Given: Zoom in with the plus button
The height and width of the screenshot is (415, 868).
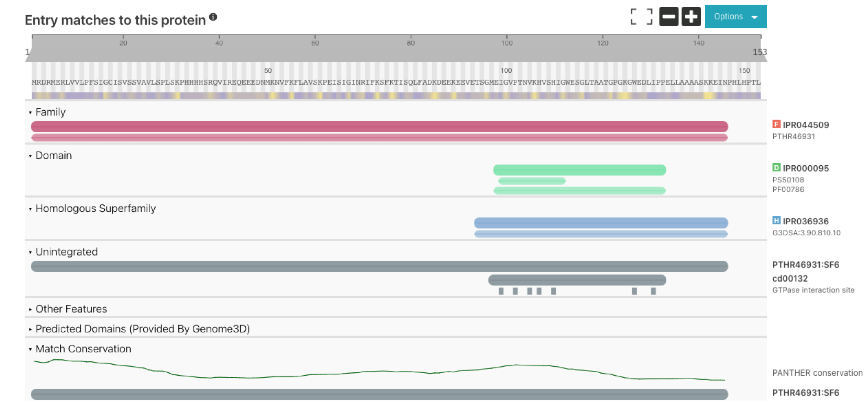Looking at the screenshot, I should click(x=691, y=17).
